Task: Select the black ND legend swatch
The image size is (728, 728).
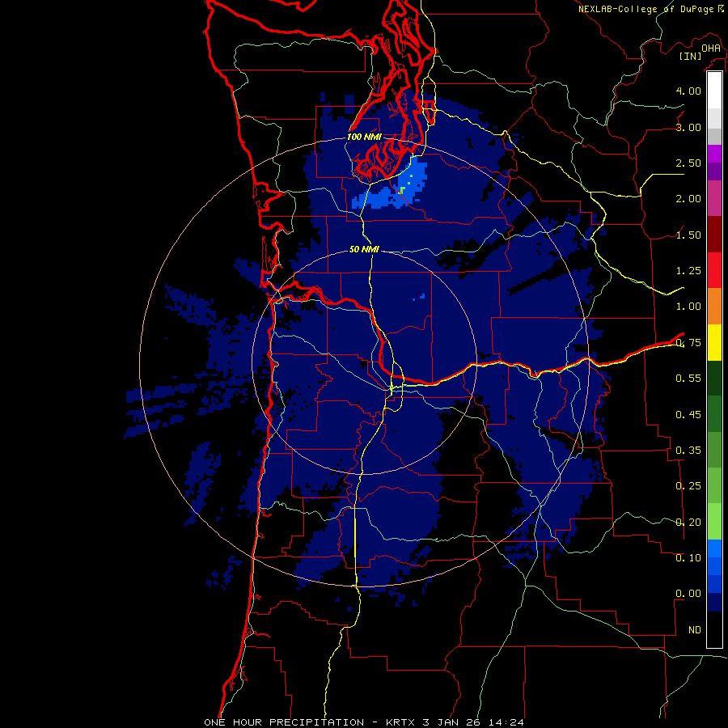Action: coord(714,629)
